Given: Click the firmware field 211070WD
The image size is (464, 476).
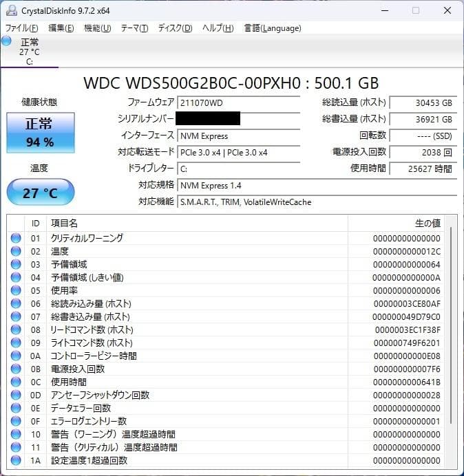Looking at the screenshot, I should tap(238, 102).
